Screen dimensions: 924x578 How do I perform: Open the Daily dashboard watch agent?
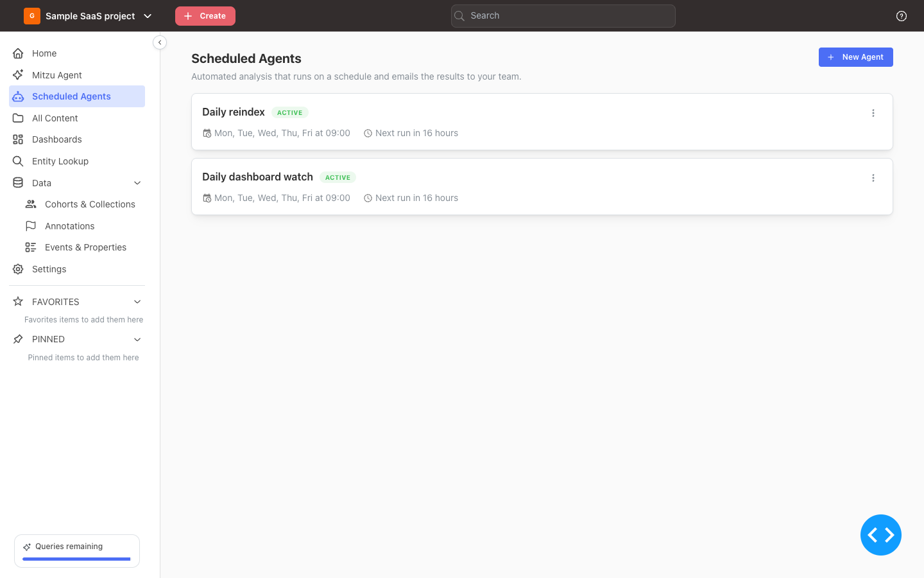pyautogui.click(x=542, y=187)
